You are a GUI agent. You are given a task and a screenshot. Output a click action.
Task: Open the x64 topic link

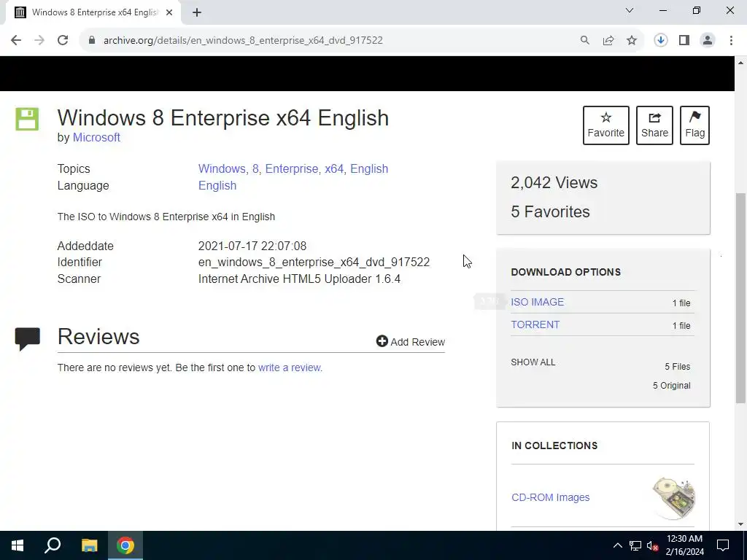(335, 168)
